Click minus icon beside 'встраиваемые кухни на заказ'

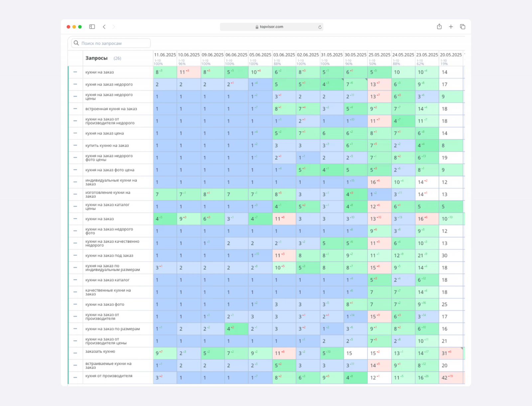(75, 365)
